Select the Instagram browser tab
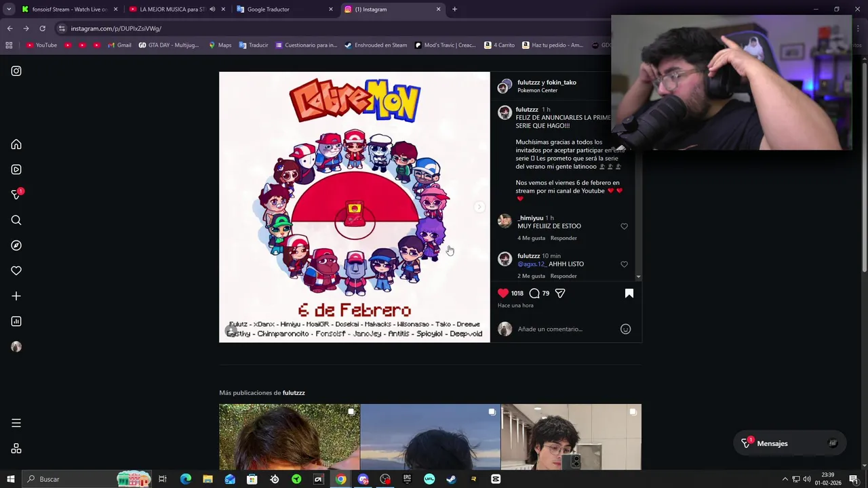Screen dimensions: 868x488 coord(392,9)
